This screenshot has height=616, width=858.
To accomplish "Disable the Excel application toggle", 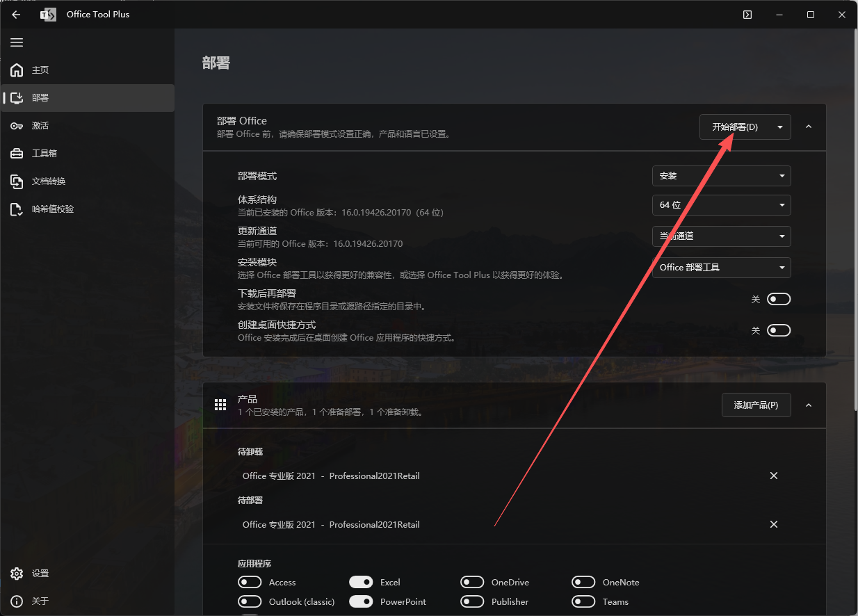I will [x=361, y=582].
